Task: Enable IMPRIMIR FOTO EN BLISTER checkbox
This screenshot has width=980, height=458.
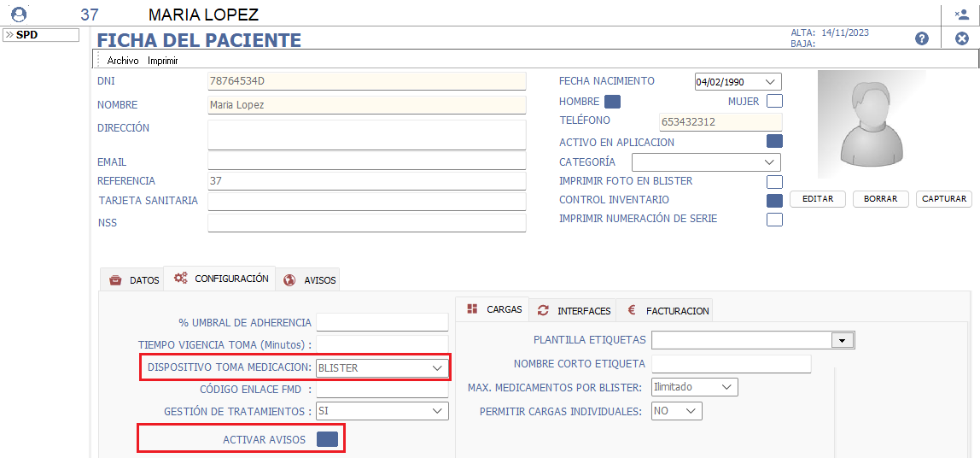Action: pos(774,181)
